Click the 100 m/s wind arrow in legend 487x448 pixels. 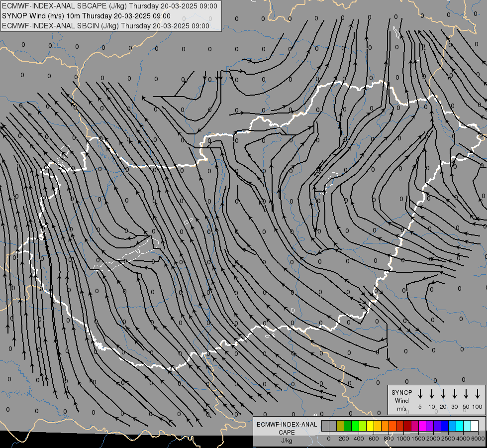click(x=478, y=394)
